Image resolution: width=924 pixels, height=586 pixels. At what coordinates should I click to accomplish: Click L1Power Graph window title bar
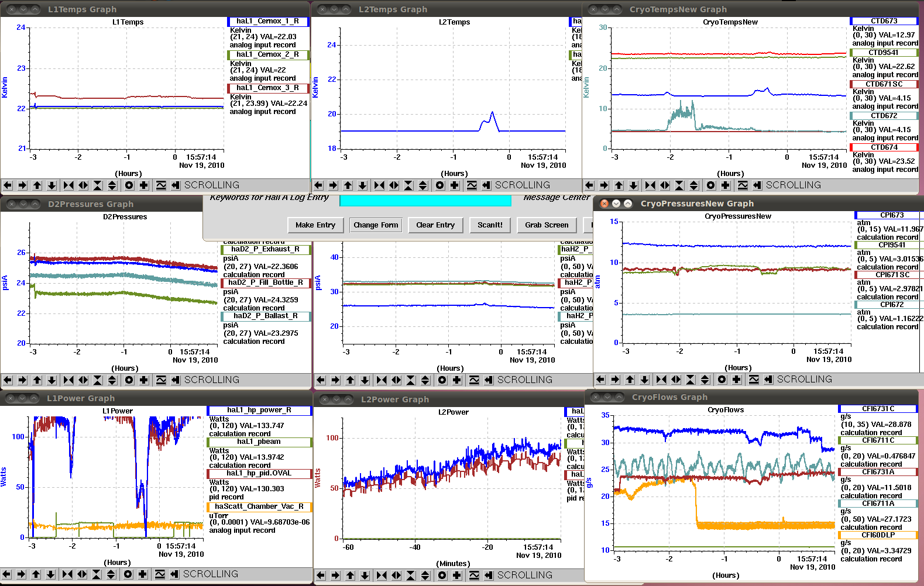coord(156,398)
